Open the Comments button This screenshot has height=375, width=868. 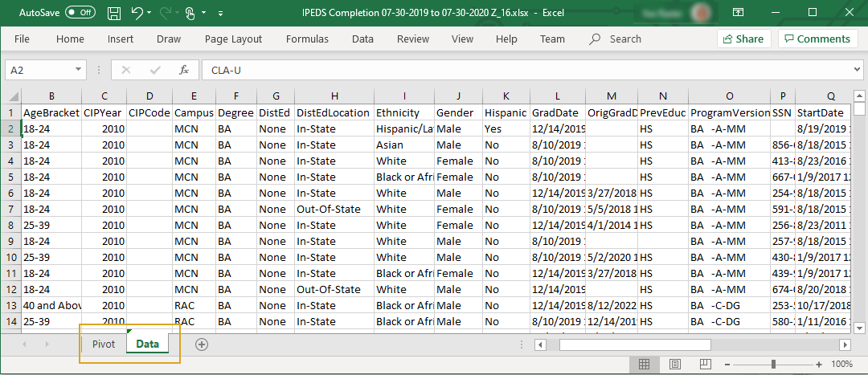click(817, 39)
